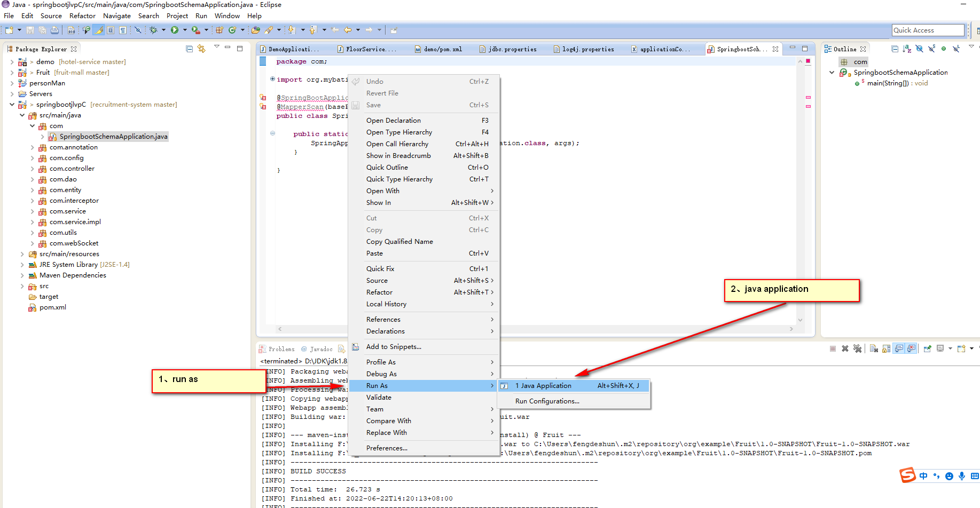This screenshot has width=980, height=508.
Task: Close the SpringbootSch... editor tab
Action: click(x=775, y=49)
